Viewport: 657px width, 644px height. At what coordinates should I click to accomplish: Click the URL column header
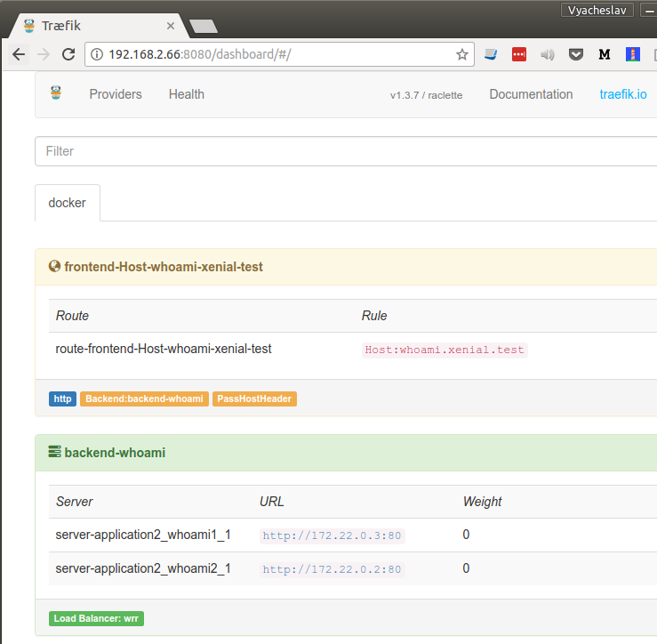pos(271,502)
